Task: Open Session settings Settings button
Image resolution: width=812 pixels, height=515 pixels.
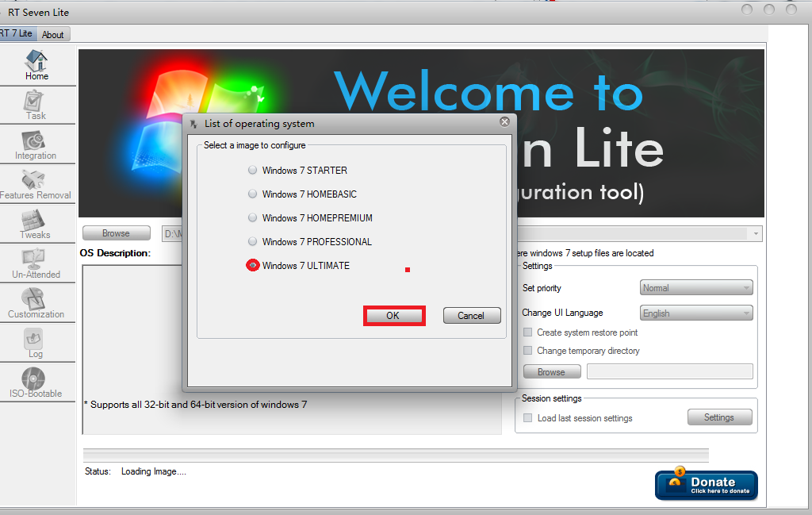Action: (719, 417)
